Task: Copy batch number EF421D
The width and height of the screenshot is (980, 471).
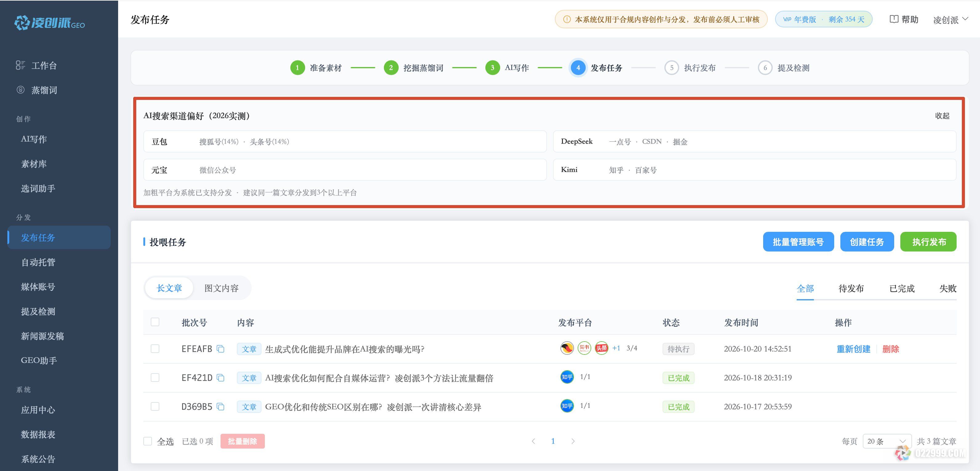Action: tap(221, 378)
